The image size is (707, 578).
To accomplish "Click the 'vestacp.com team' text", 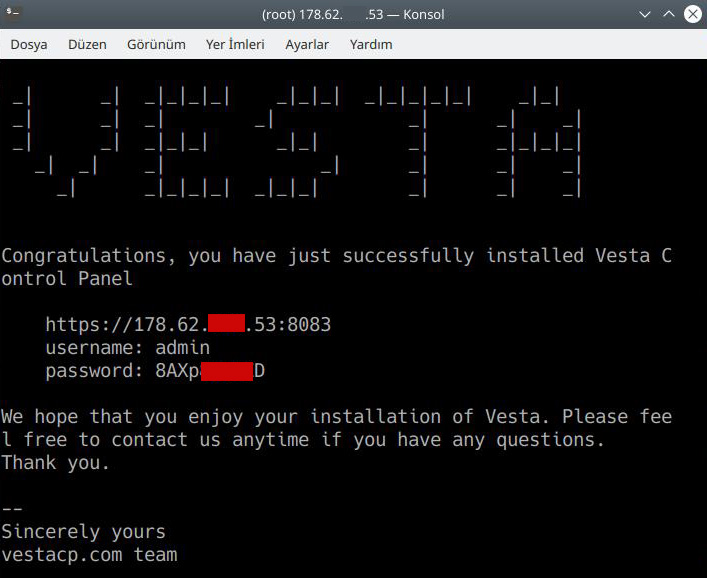I will coord(89,554).
